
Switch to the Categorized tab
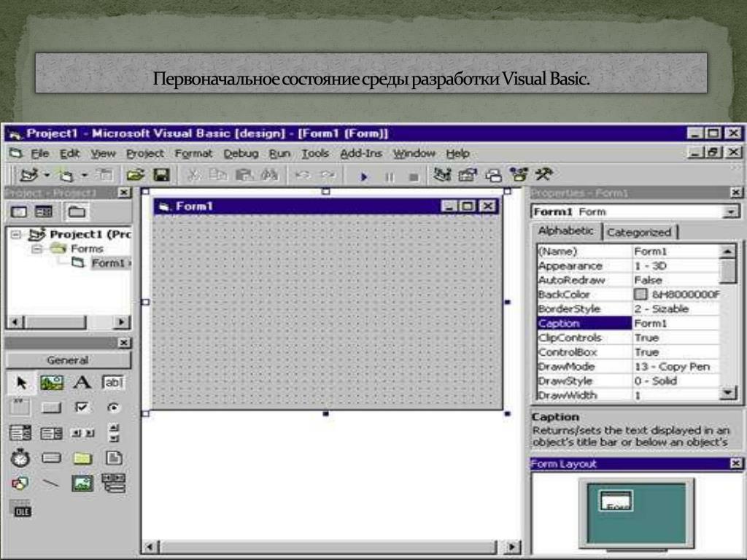point(639,233)
